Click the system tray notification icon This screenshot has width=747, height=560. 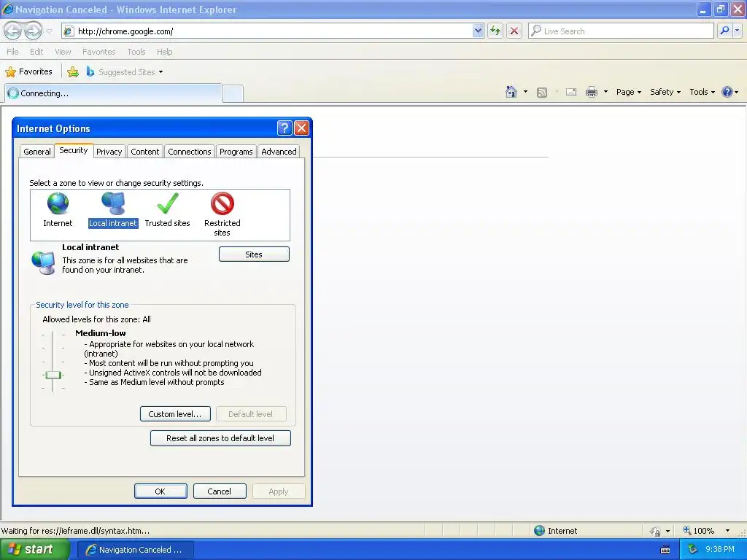693,550
